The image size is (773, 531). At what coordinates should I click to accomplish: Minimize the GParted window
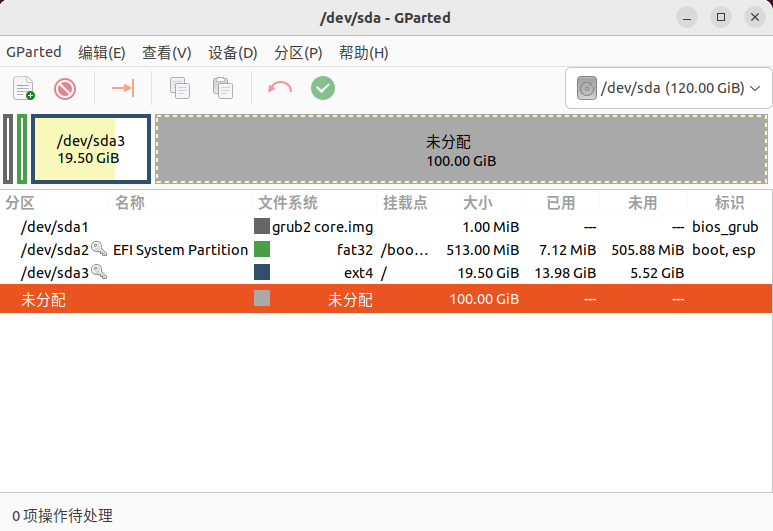point(687,18)
